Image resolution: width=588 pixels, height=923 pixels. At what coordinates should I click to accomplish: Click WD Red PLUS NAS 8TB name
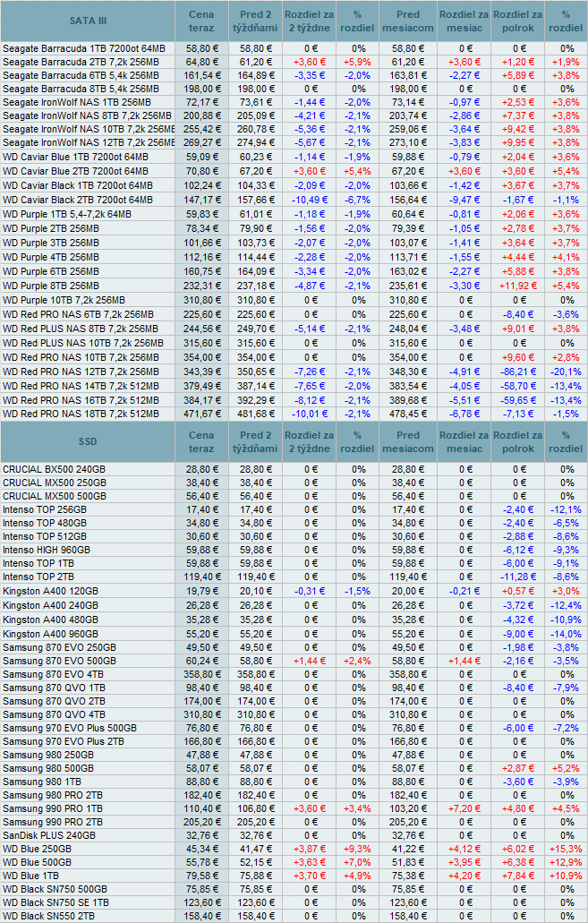pyautogui.click(x=80, y=329)
